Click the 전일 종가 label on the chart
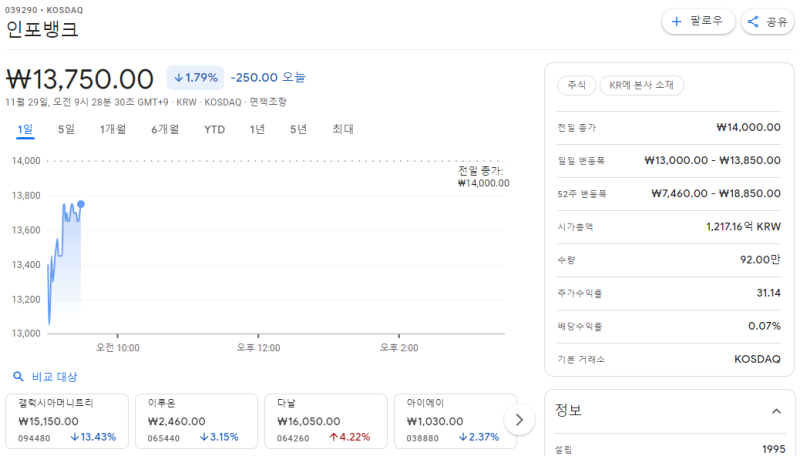The width and height of the screenshot is (800, 456). pyautogui.click(x=483, y=176)
